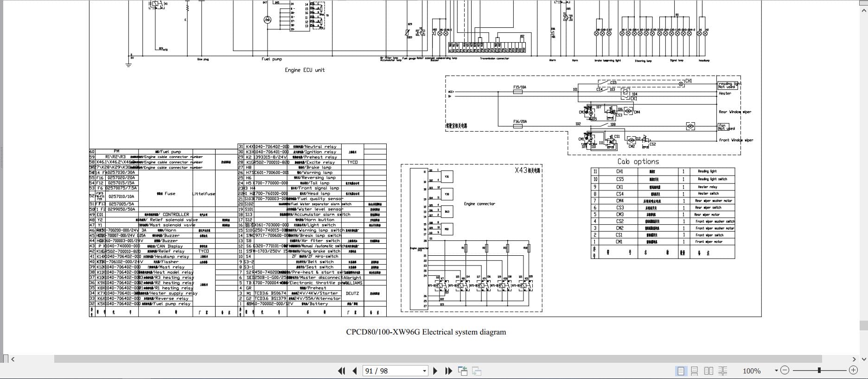Click the 'Littelfuse' manufacturer cell
The height and width of the screenshot is (379, 868).
(204, 194)
